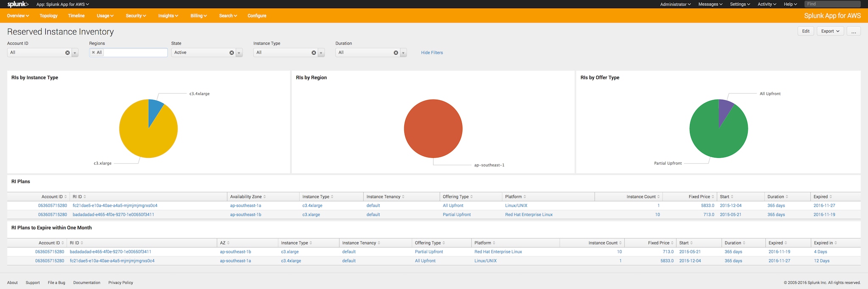Click the 12 Days expiry cell
Screen dimensions: 868x289
(x=821, y=261)
